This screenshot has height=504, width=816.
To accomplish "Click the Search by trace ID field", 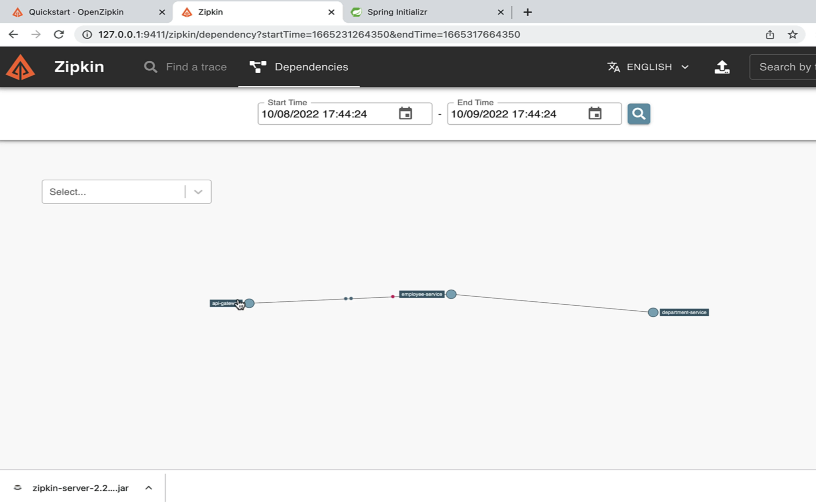I will point(784,67).
